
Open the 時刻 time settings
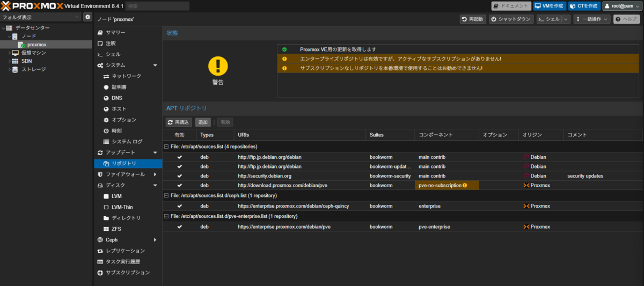116,131
